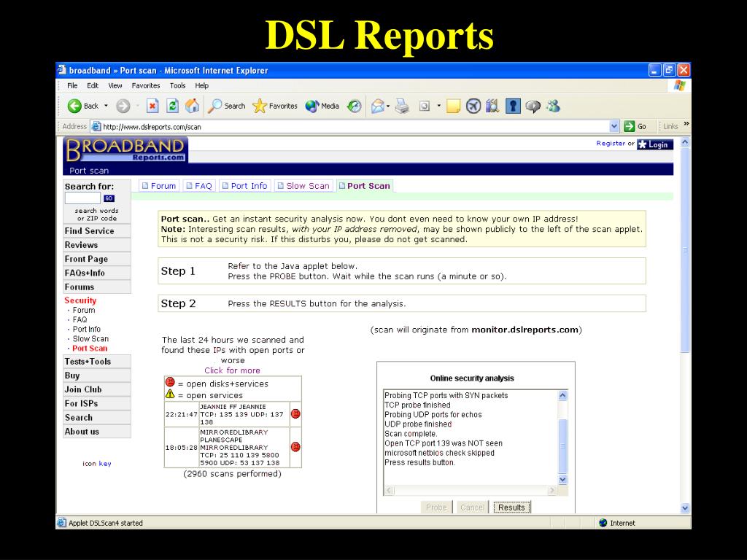
Task: Click the Mail envelope toolbar icon
Action: coord(377,106)
